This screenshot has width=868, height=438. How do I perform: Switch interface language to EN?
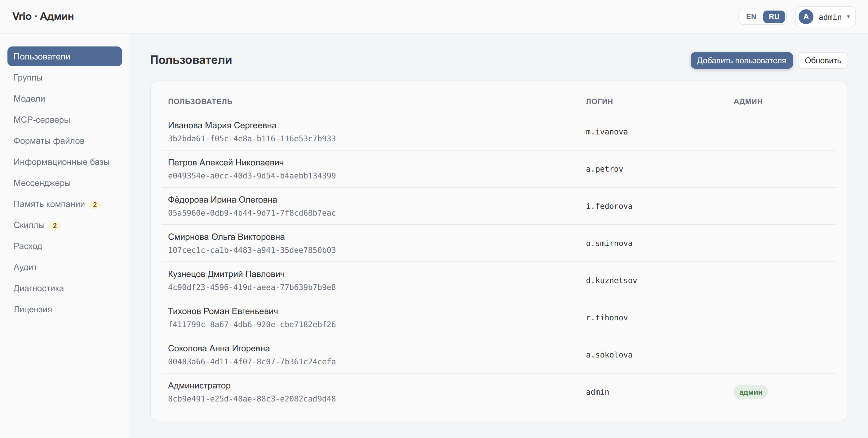click(x=751, y=17)
